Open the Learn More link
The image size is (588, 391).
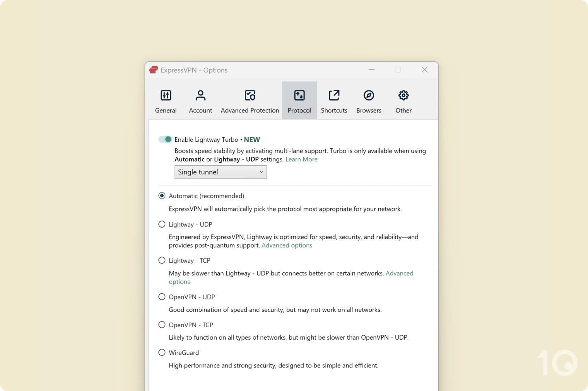[x=301, y=160]
